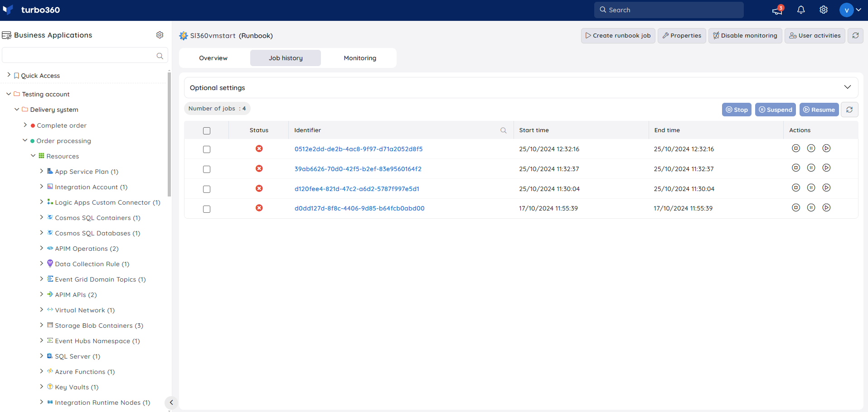Click the Identifier column search icon

point(503,130)
